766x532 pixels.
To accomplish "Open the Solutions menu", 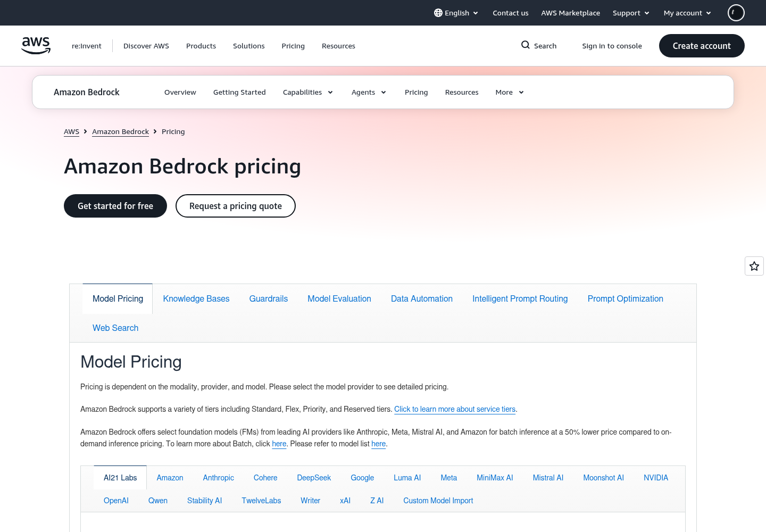I will tap(249, 46).
